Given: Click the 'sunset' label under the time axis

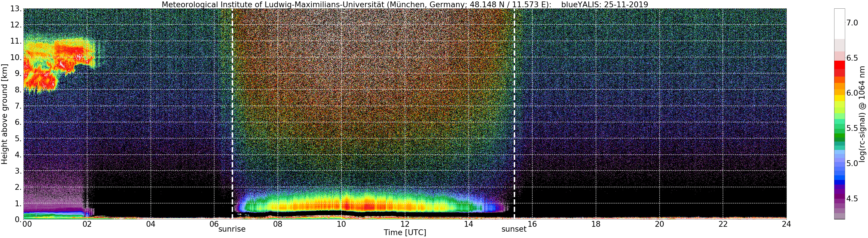Looking at the screenshot, I should pos(514,229).
